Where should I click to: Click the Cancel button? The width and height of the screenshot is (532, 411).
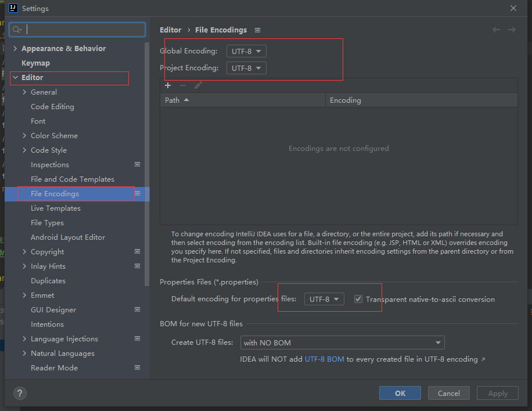(448, 393)
